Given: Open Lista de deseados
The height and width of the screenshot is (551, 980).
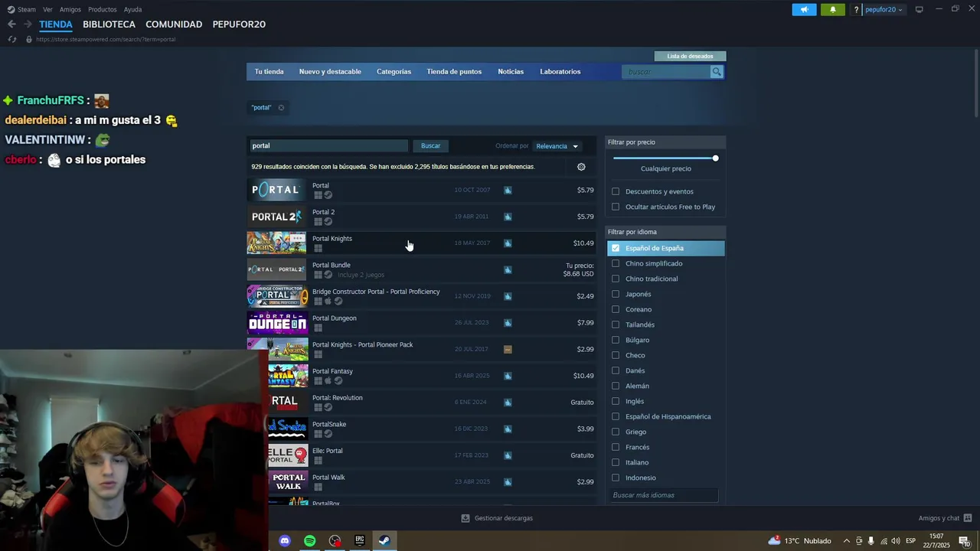Looking at the screenshot, I should pos(690,56).
